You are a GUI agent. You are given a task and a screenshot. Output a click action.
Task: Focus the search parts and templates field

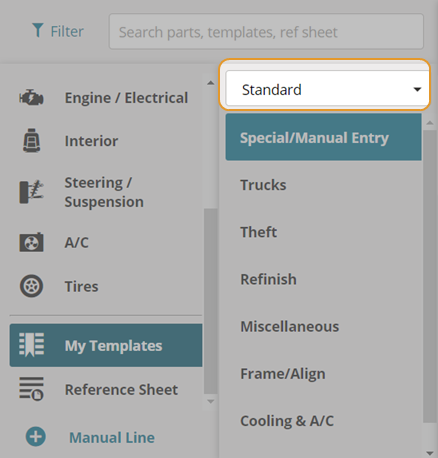(x=266, y=31)
